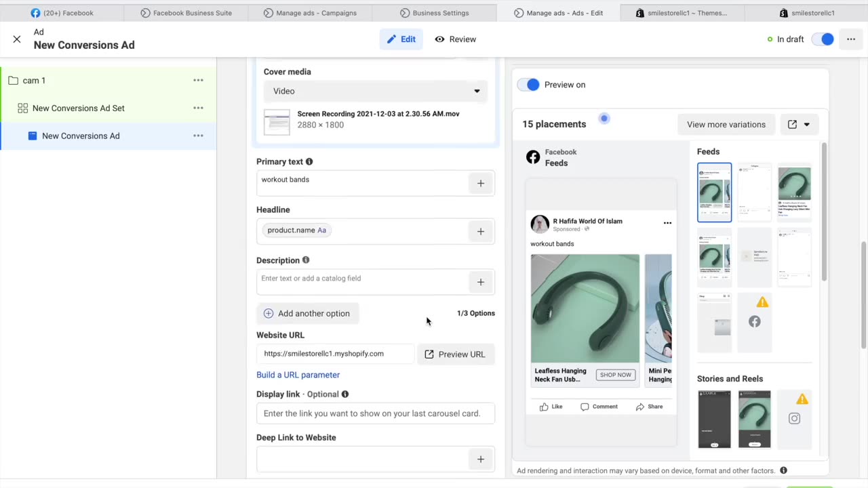
Task: Switch to smilestorellc1 Themes browser tab
Action: click(x=682, y=13)
